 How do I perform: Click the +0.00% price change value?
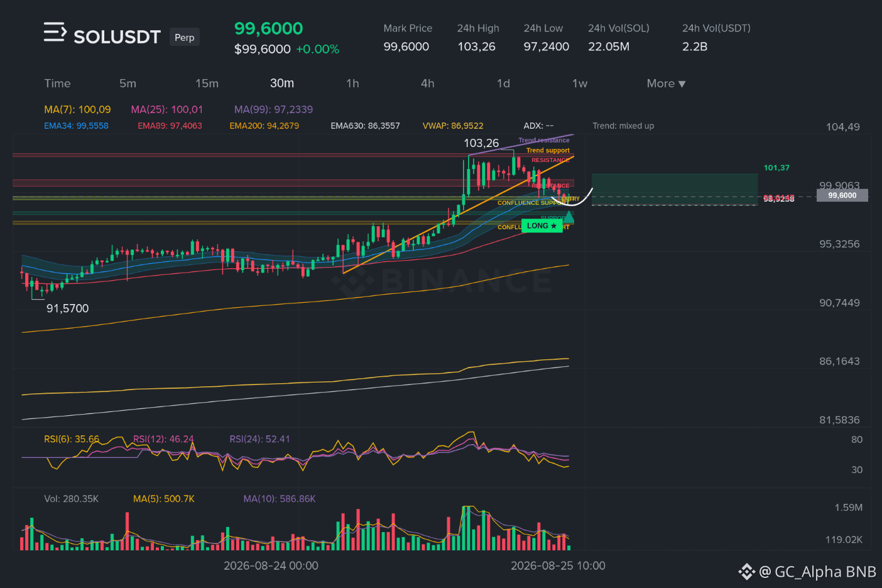tap(318, 49)
